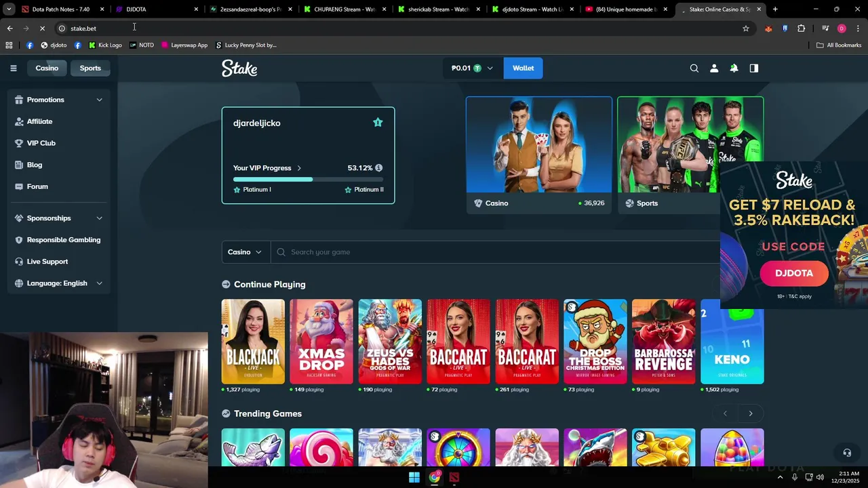
Task: Open Barbarossa Revenge game thumbnail
Action: point(664,342)
